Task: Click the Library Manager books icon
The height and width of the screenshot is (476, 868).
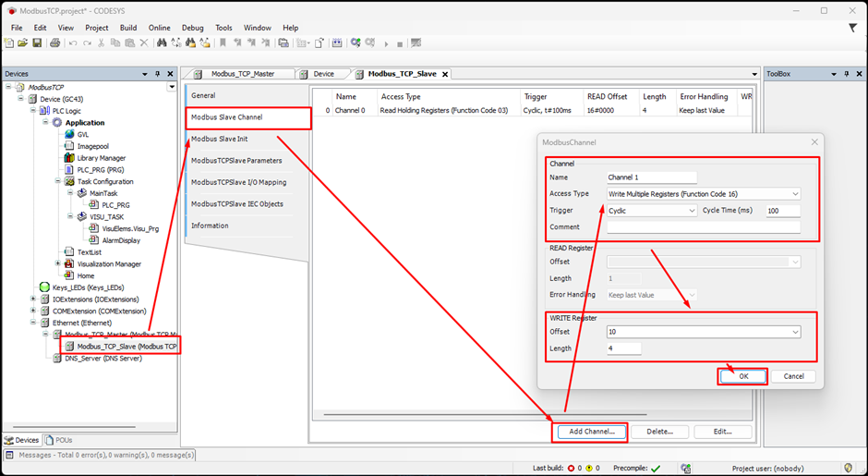Action: tap(69, 158)
